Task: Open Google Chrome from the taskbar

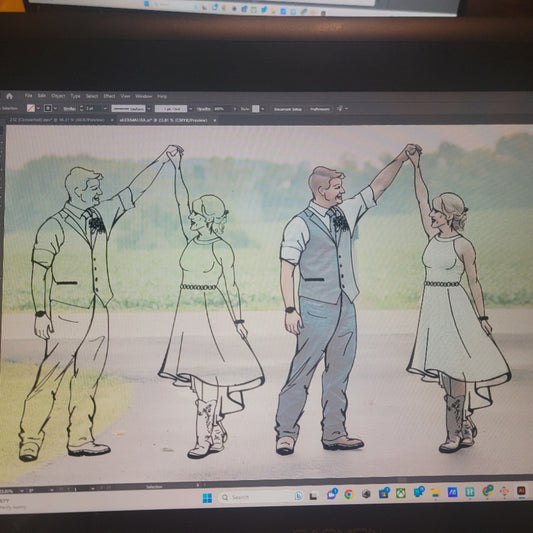Action: pyautogui.click(x=348, y=494)
